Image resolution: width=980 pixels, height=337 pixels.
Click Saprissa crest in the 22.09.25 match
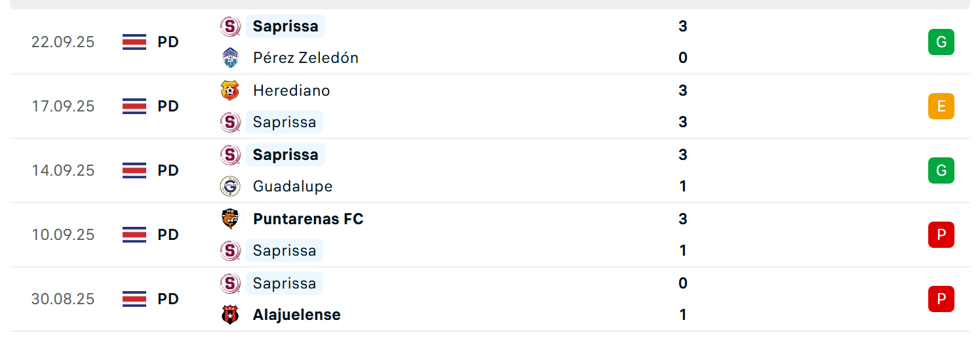pyautogui.click(x=230, y=26)
